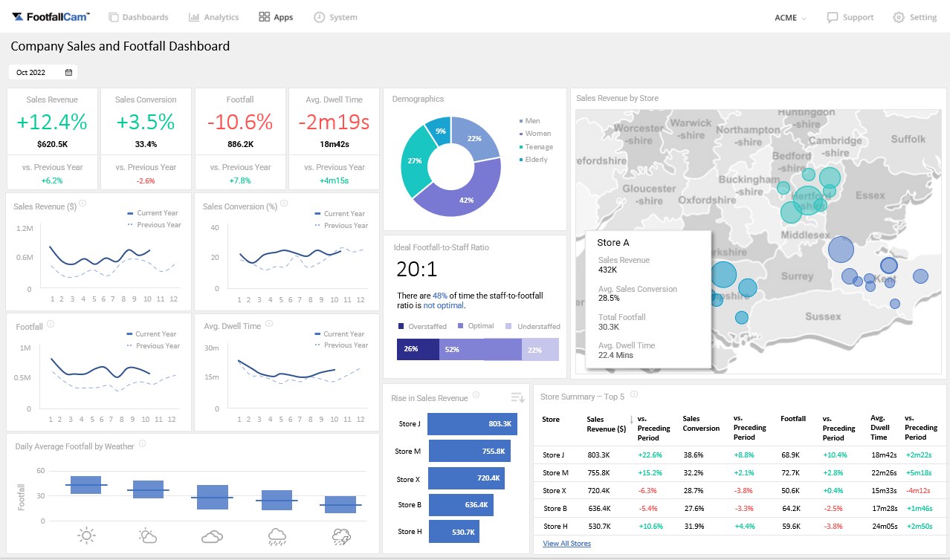The height and width of the screenshot is (560, 950).
Task: Open Support chat
Action: 850,17
